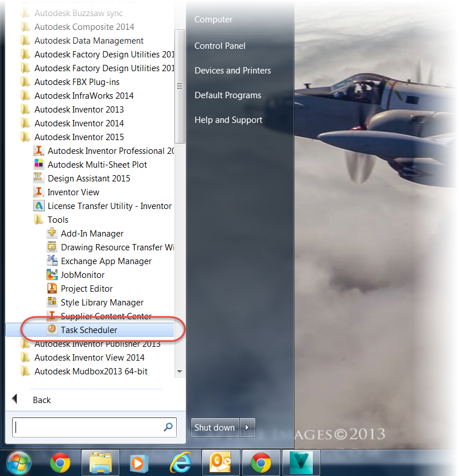
Task: Open Help and Support
Action: click(228, 120)
